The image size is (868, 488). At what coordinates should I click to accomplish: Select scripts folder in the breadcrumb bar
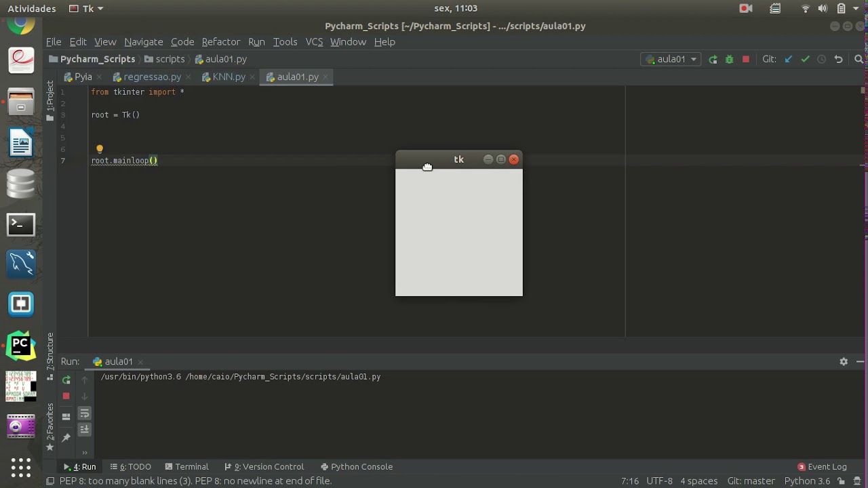pos(164,60)
